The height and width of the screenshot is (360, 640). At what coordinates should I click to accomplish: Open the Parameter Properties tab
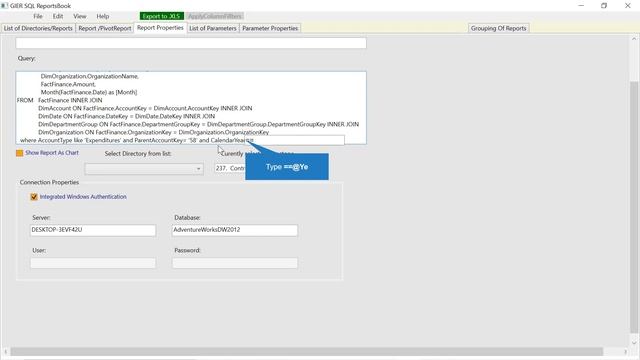[x=270, y=28]
